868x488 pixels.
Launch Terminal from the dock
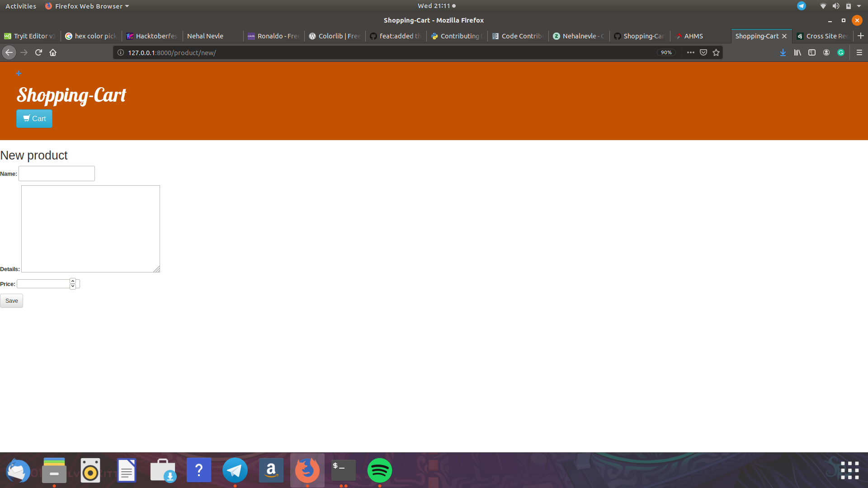[343, 470]
